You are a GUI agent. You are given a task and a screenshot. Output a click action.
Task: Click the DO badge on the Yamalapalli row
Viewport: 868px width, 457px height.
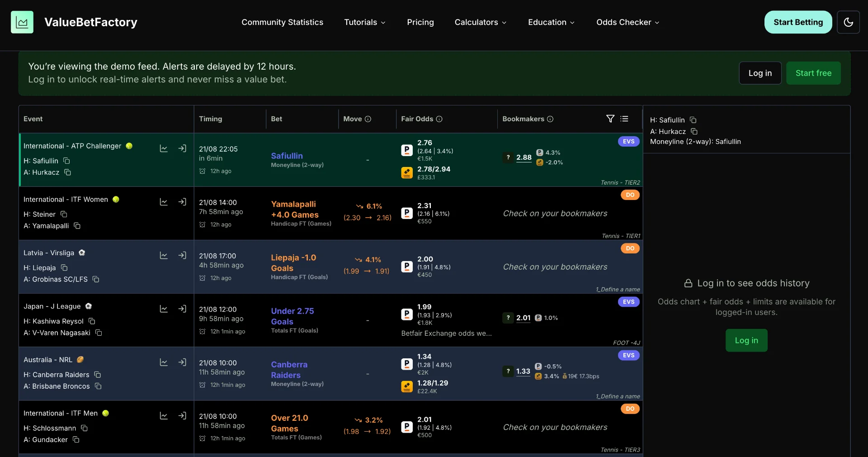click(x=630, y=195)
